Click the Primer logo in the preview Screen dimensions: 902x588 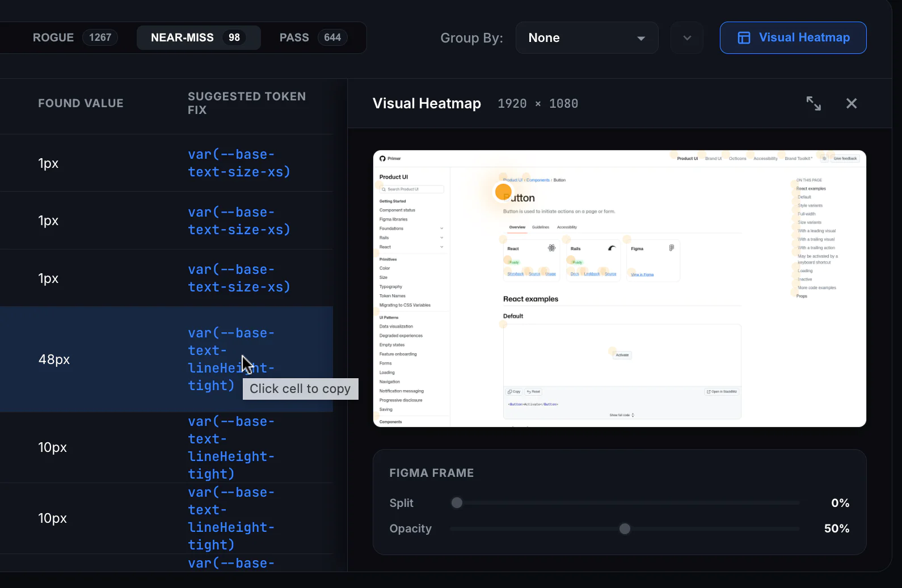tap(390, 159)
